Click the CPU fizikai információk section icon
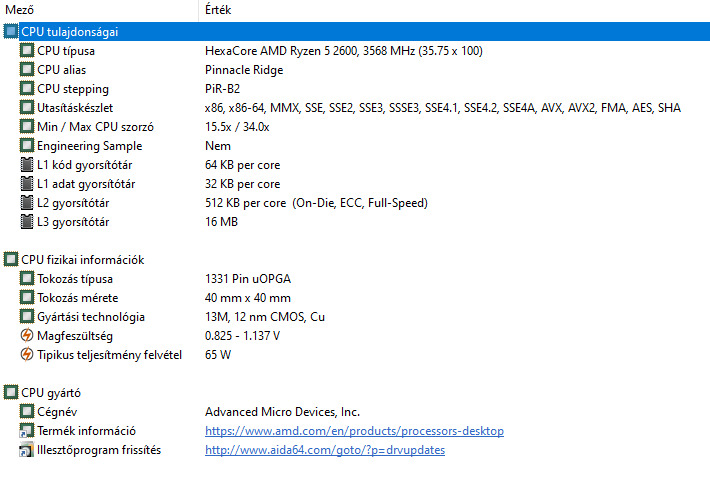Screen dimensions: 710x477 coord(11,260)
